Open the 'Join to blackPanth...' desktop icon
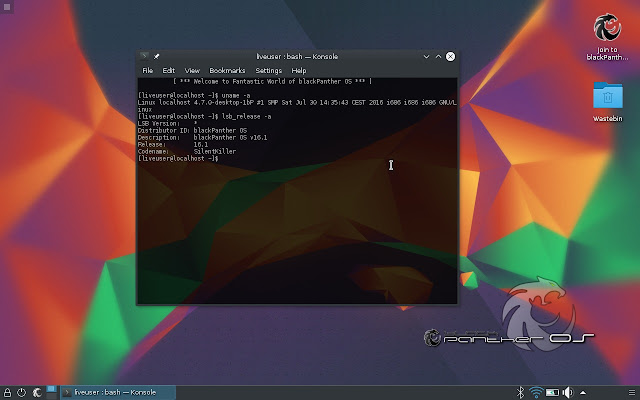The height and width of the screenshot is (400, 640). pyautogui.click(x=607, y=37)
